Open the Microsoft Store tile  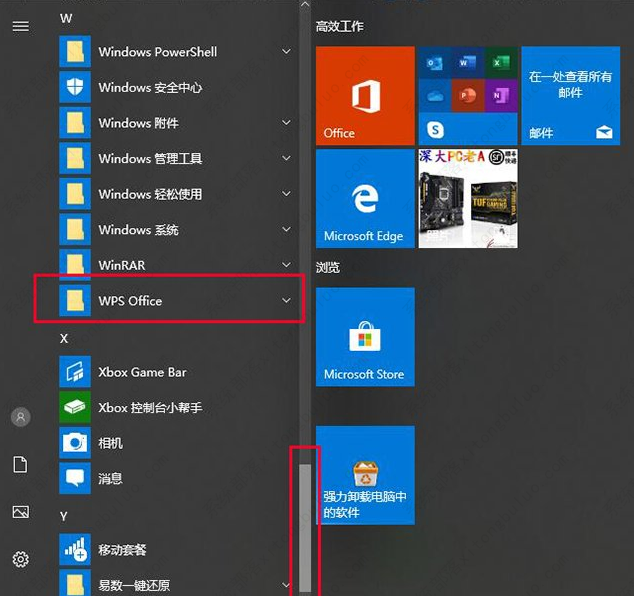(x=364, y=336)
